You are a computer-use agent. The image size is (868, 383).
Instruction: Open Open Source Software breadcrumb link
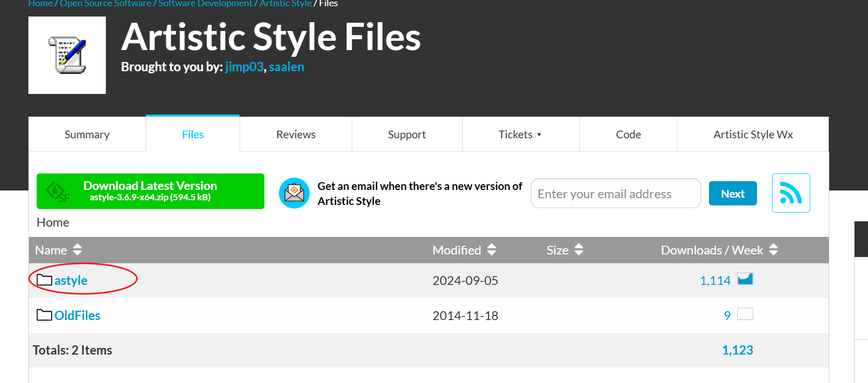(105, 4)
